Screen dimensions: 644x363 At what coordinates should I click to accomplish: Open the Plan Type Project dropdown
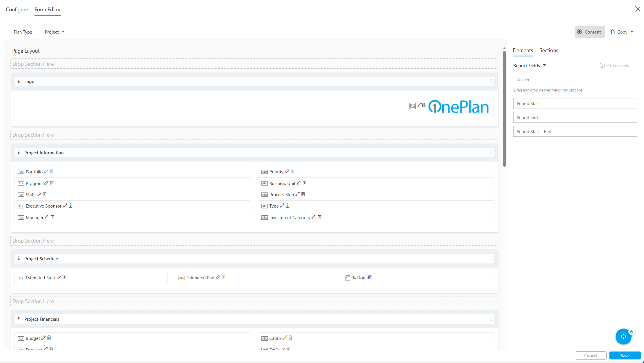click(55, 32)
